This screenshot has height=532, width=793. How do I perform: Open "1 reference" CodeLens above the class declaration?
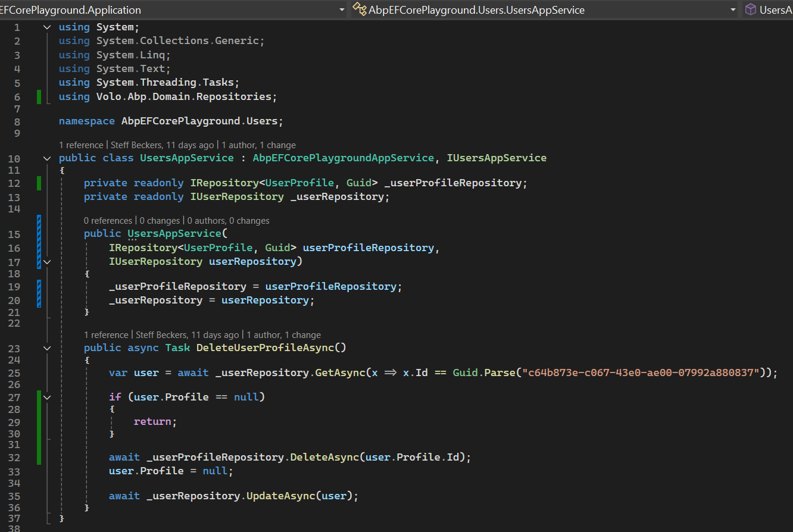pos(80,145)
